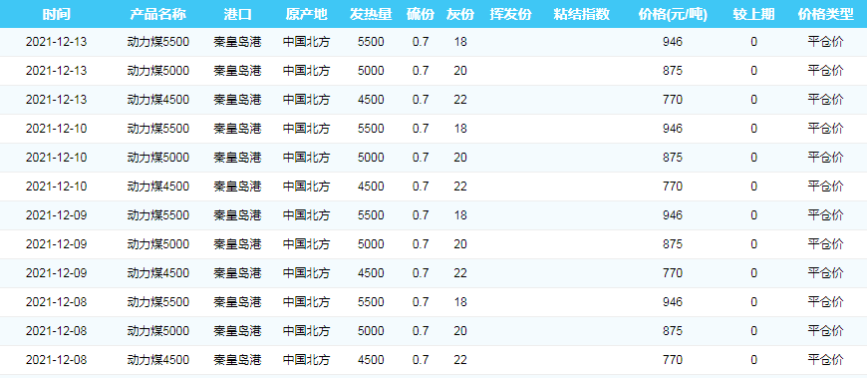
Task: Click price 875 in 2021-12-10 动力煤5000 row
Action: [673, 158]
